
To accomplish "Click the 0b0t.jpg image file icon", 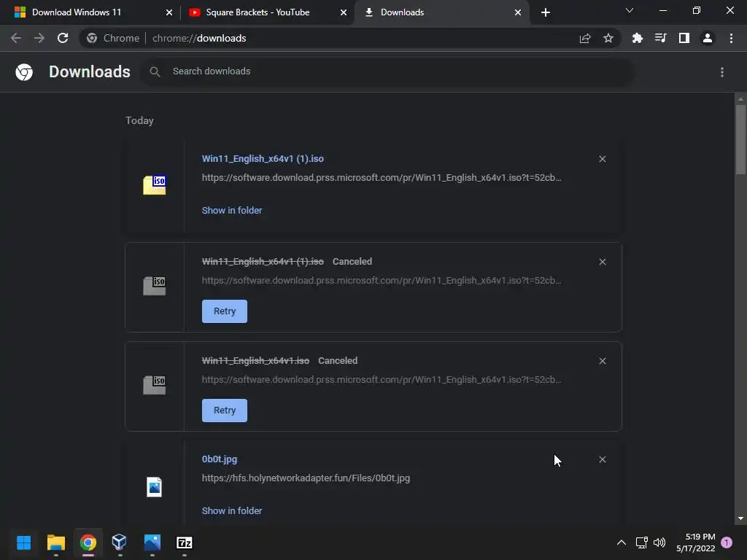I will tap(155, 486).
